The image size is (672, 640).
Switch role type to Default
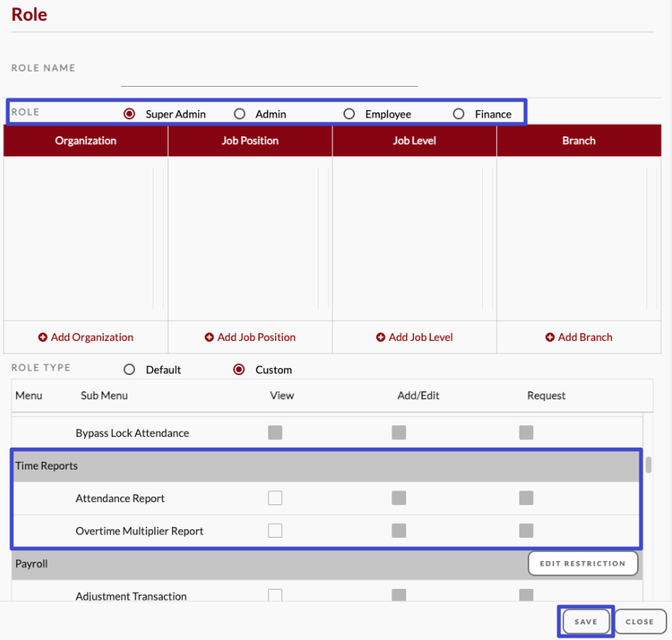129,370
